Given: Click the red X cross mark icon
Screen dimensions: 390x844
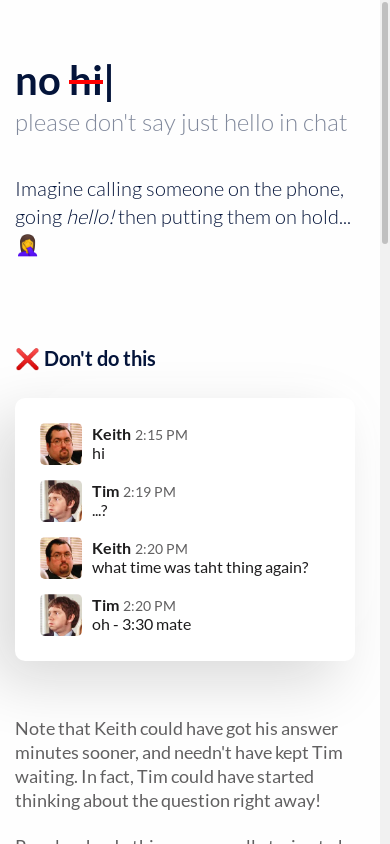Looking at the screenshot, I should tap(27, 359).
